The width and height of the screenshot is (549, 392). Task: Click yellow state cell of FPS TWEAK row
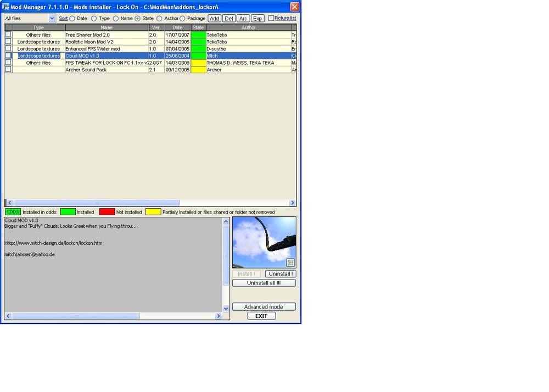click(198, 63)
